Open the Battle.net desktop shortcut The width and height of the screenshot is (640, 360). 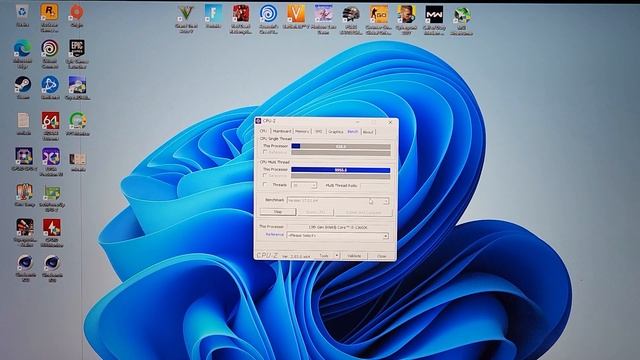(50, 88)
